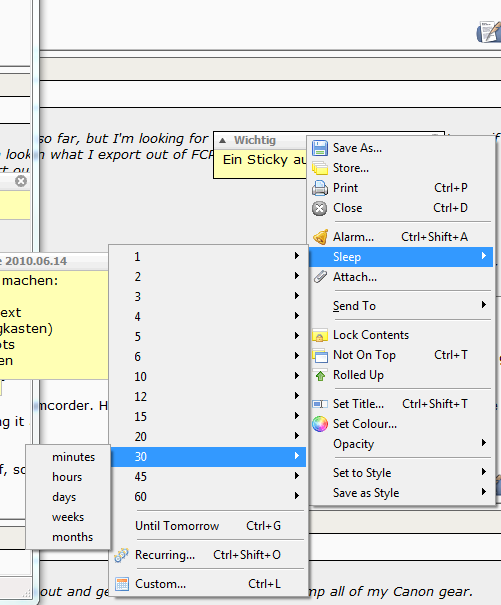Click the Set Colour wheel icon
Screen dimensions: 501x605
(320, 424)
